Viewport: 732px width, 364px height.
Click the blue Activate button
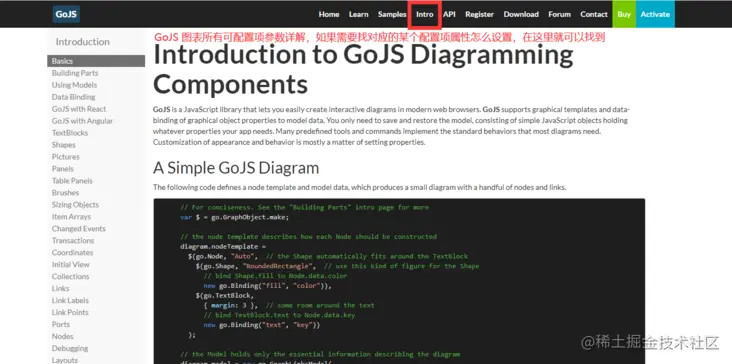pyautogui.click(x=655, y=14)
